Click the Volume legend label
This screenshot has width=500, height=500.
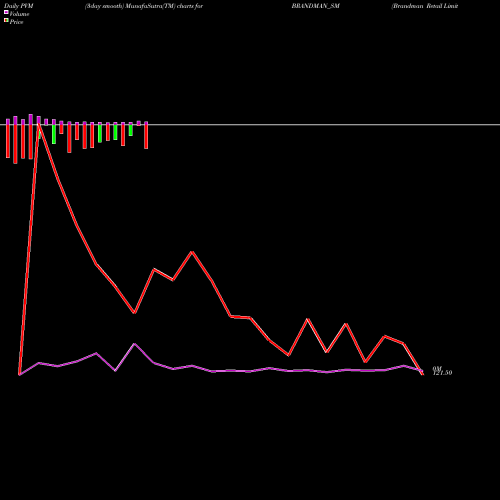coord(19,14)
